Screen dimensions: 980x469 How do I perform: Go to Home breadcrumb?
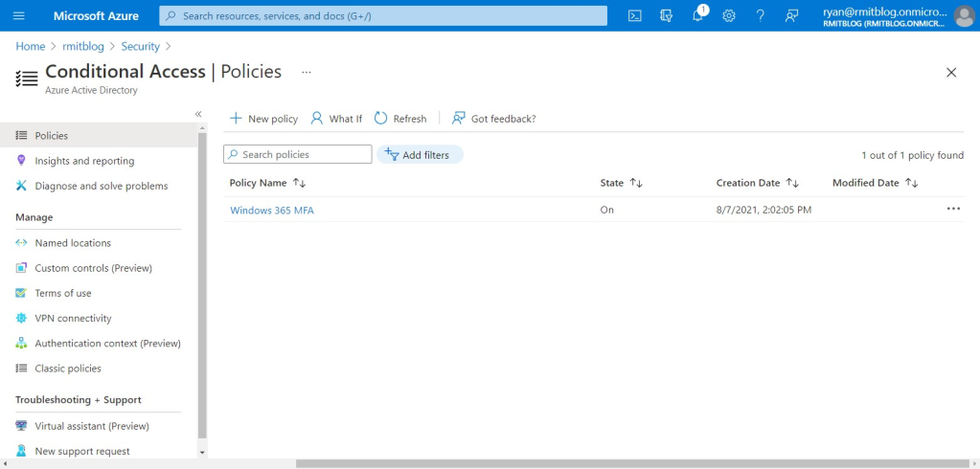tap(30, 46)
